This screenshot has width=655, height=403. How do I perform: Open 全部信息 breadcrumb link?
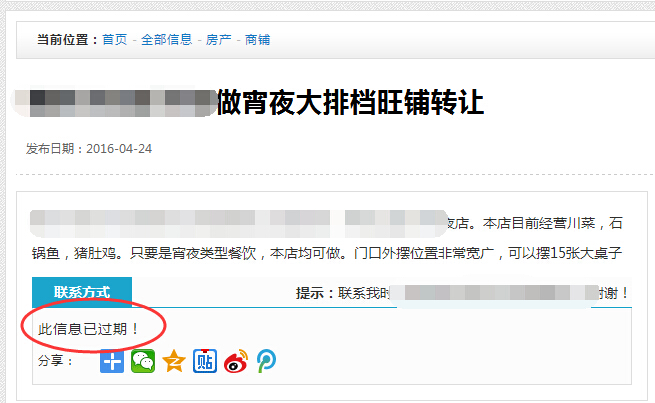pyautogui.click(x=166, y=40)
